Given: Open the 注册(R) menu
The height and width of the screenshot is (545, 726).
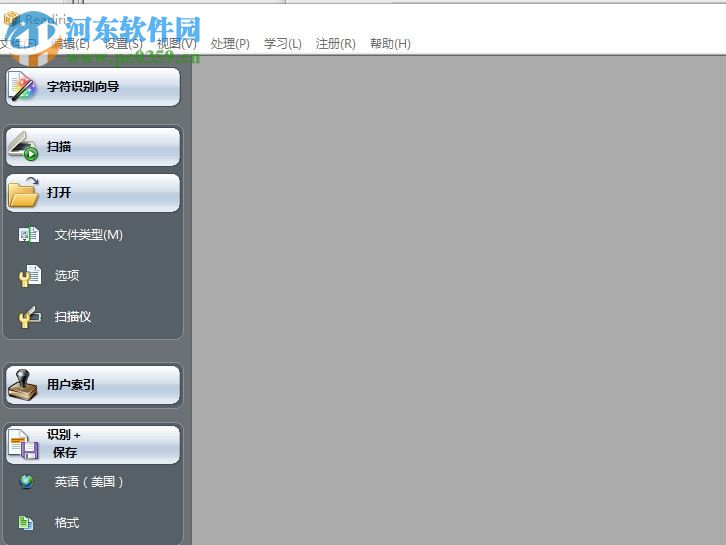Looking at the screenshot, I should click(335, 44).
